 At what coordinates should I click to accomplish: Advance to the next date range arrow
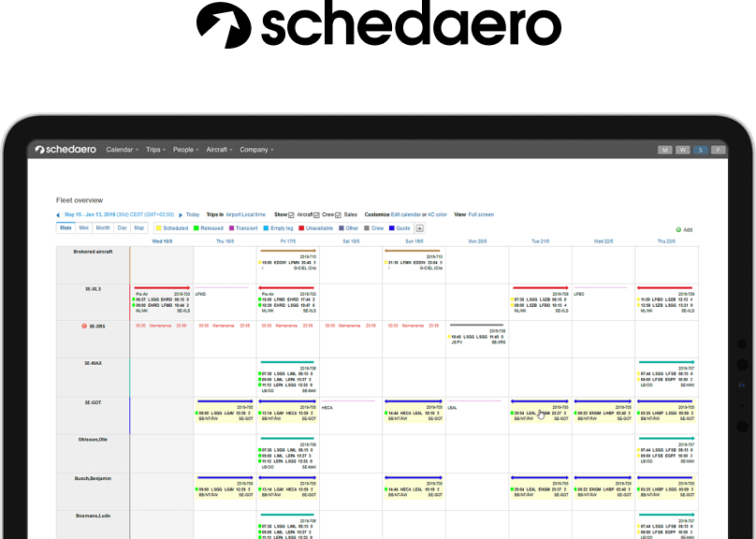tap(181, 215)
